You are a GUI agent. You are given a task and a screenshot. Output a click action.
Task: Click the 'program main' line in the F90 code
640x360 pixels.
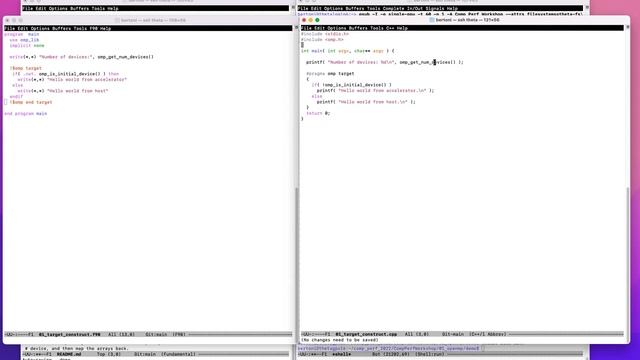[22, 34]
